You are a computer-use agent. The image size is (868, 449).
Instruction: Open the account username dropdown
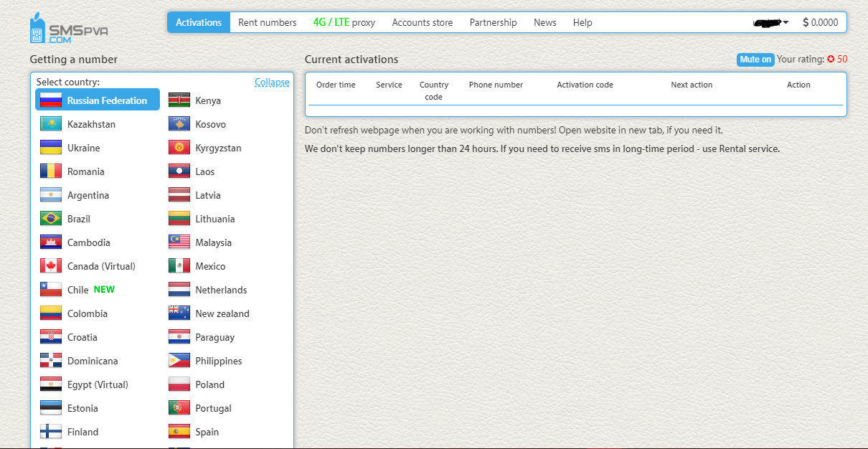(770, 23)
